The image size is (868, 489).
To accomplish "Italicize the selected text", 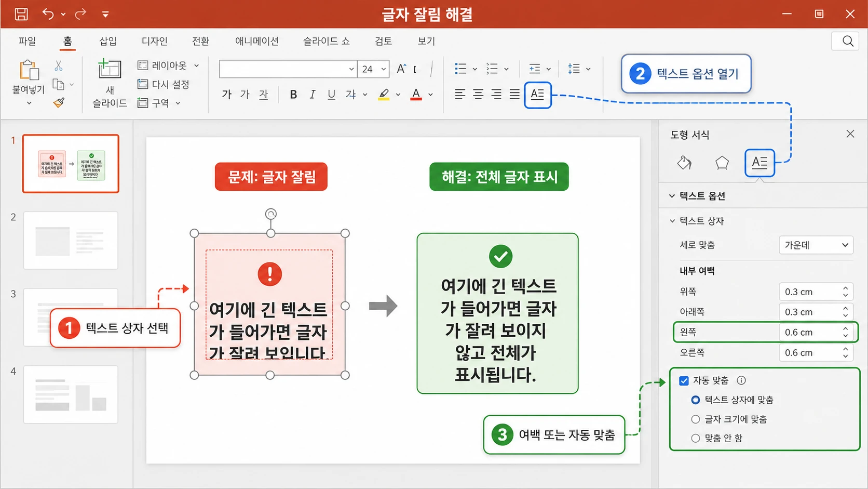I will click(312, 95).
